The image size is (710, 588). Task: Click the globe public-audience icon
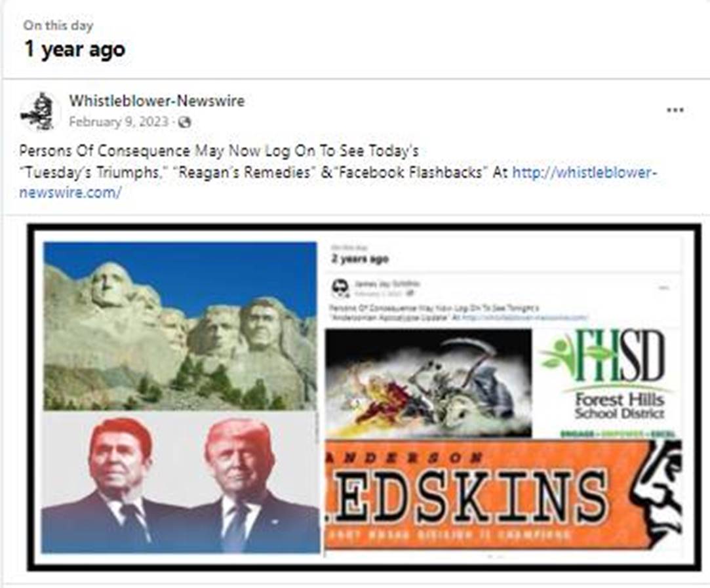[x=184, y=122]
